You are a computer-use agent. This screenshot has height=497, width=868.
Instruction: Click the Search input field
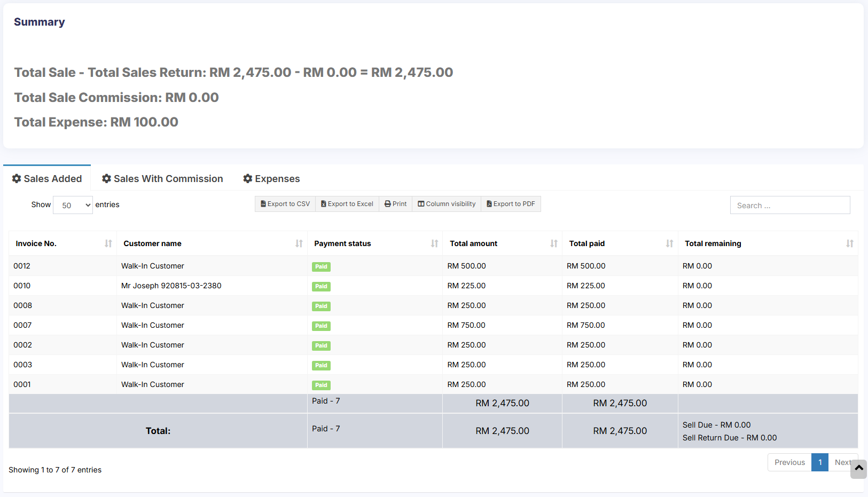tap(789, 206)
